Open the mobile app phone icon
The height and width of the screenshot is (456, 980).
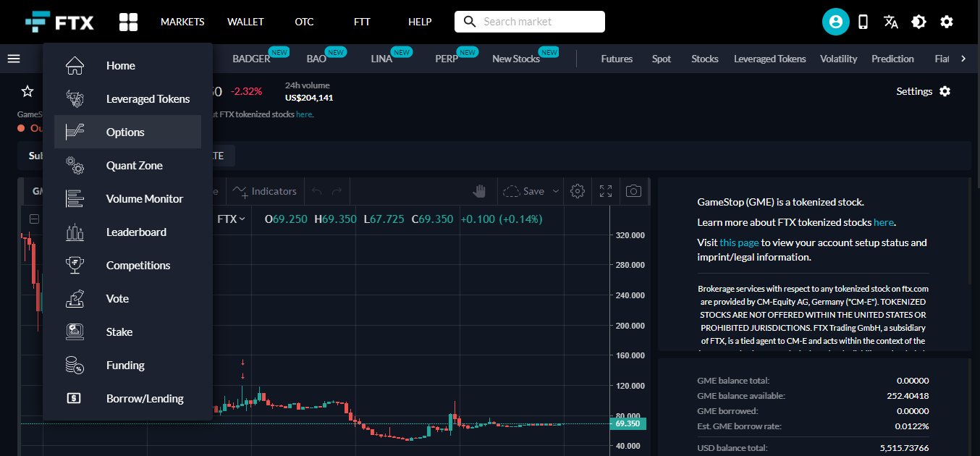(863, 22)
